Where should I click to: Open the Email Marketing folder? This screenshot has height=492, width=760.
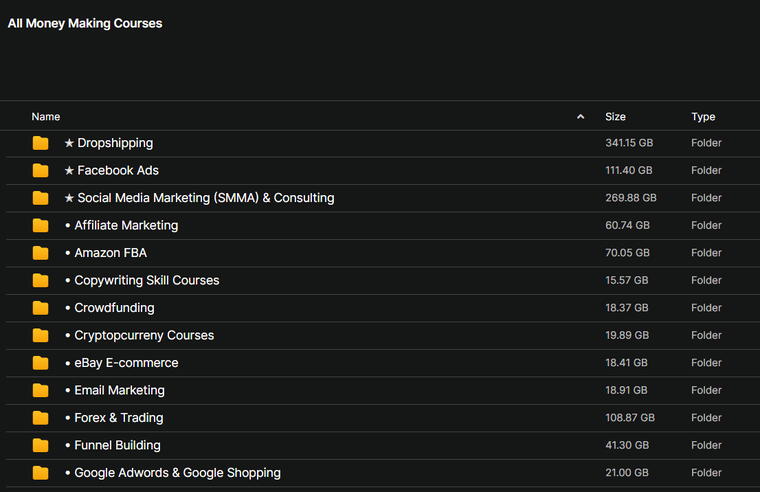point(119,391)
